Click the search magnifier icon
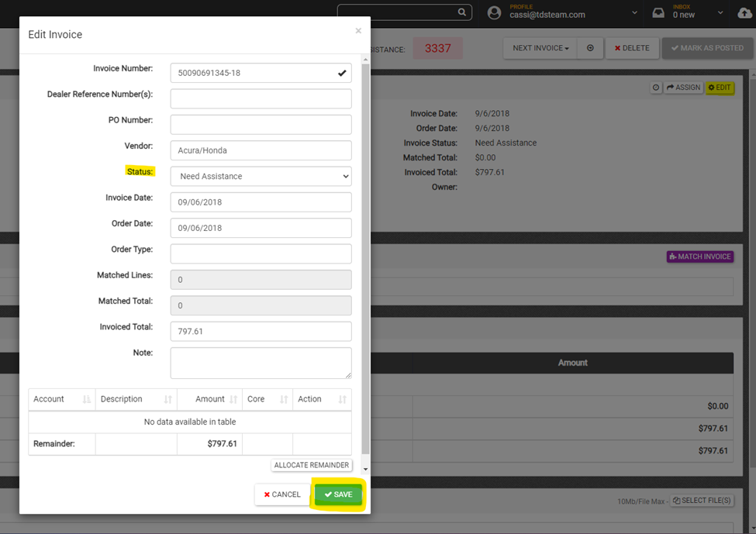 [461, 12]
